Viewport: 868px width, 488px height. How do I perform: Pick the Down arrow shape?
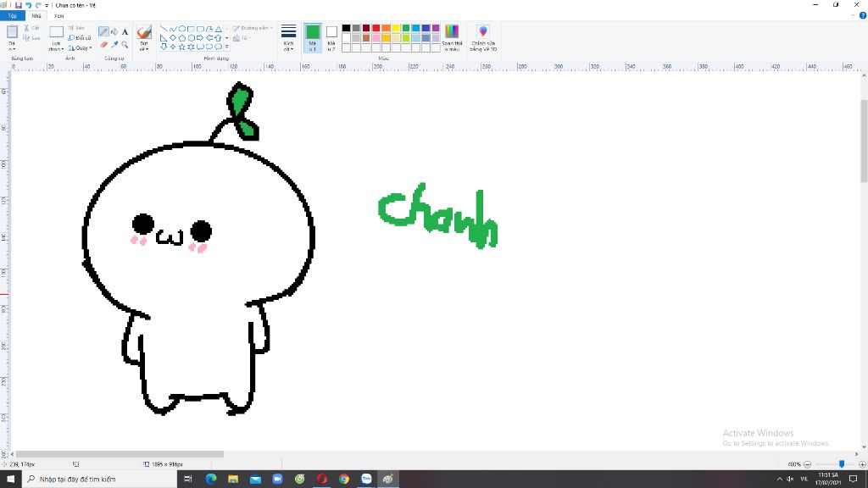(x=164, y=47)
